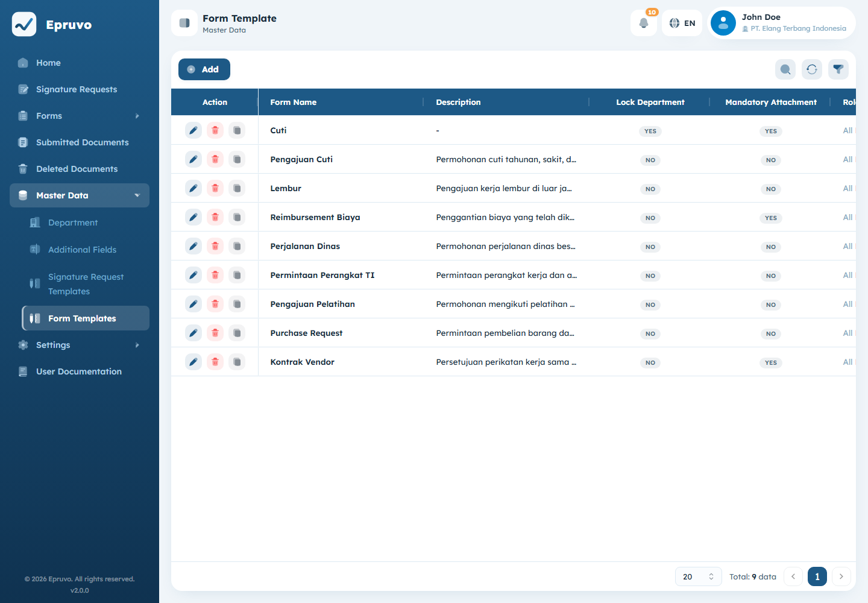
Task: Open the John Doe profile menu
Action: [x=782, y=23]
